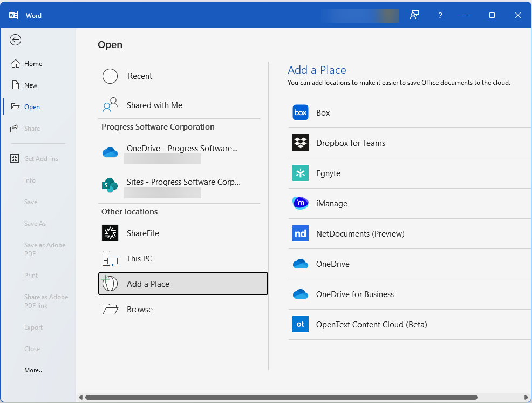Click the horizontal scrollbar thumb
Viewport: 532px width, 403px height.
pyautogui.click(x=281, y=397)
